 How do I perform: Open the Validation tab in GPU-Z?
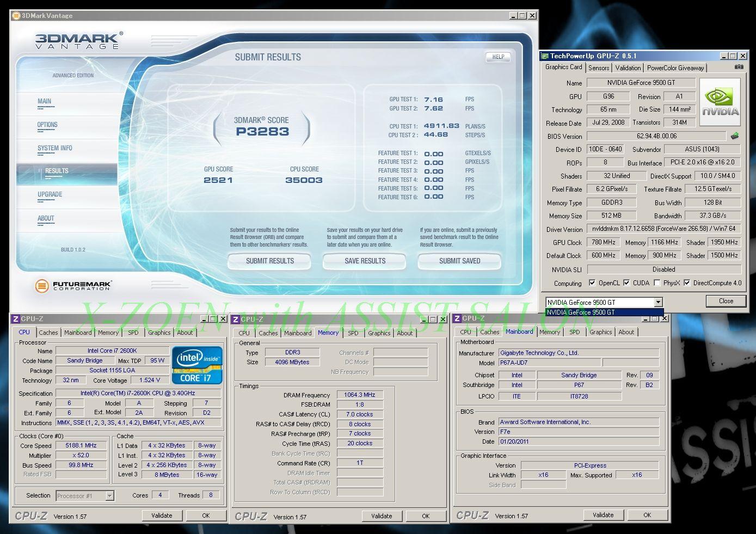coord(628,68)
